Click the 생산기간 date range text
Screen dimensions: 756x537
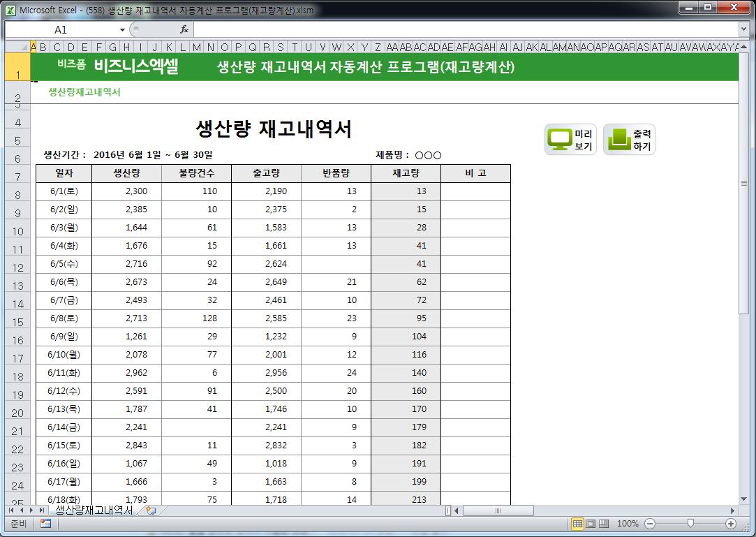tap(128, 155)
